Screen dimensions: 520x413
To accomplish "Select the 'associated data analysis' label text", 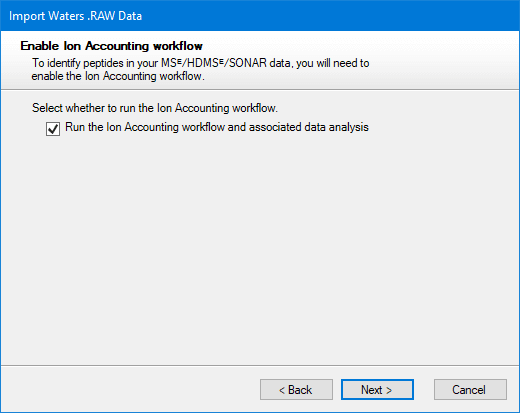I will [309, 127].
